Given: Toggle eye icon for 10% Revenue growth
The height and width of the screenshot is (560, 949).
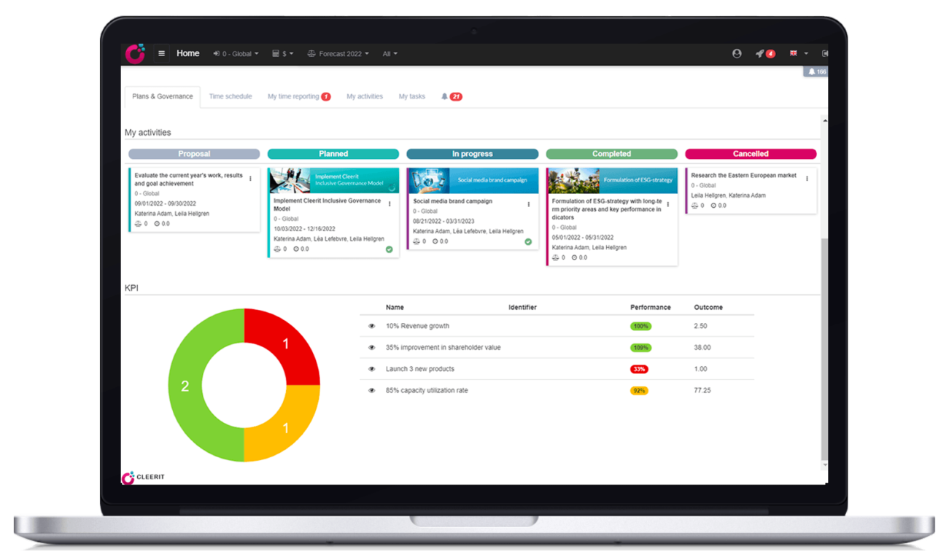Looking at the screenshot, I should coord(371,326).
